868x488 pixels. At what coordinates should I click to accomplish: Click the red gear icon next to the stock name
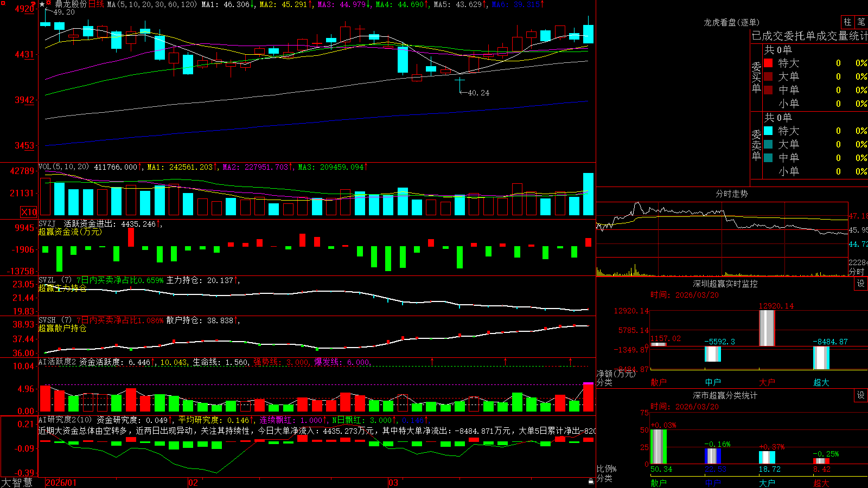pyautogui.click(x=48, y=2)
